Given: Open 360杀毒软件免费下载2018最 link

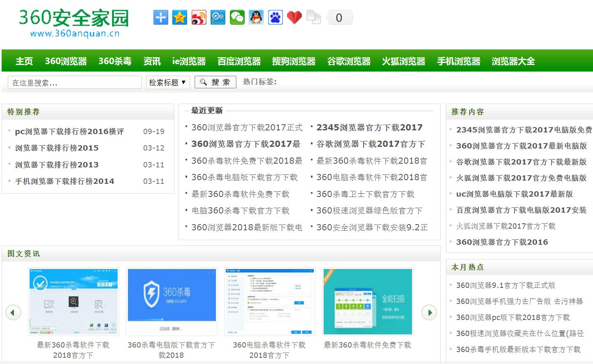Looking at the screenshot, I should 247,161.
